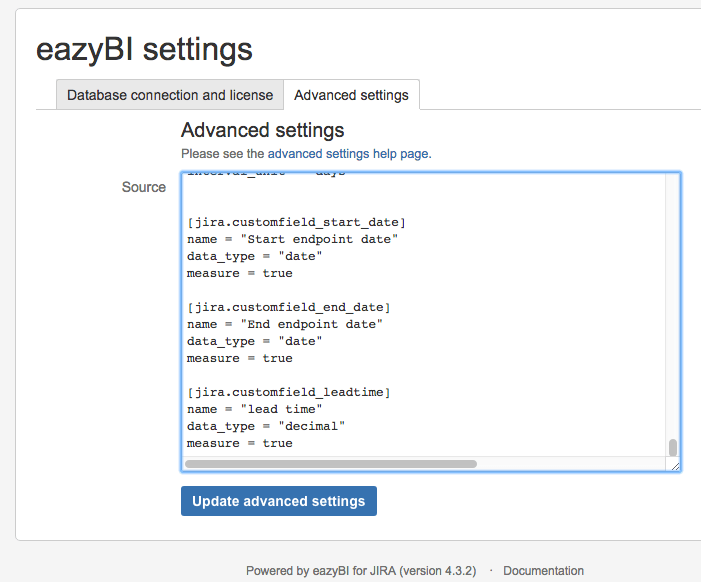The height and width of the screenshot is (582, 701).
Task: Open the advanced settings help page link
Action: click(x=348, y=154)
